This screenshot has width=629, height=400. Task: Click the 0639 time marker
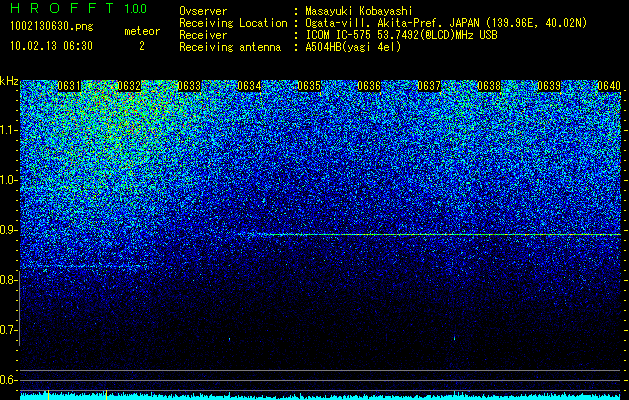(549, 86)
